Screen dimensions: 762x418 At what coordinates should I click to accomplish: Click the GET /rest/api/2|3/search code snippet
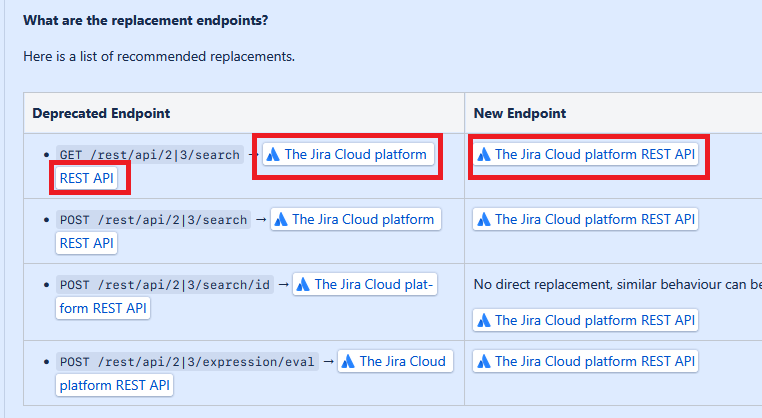(150, 155)
